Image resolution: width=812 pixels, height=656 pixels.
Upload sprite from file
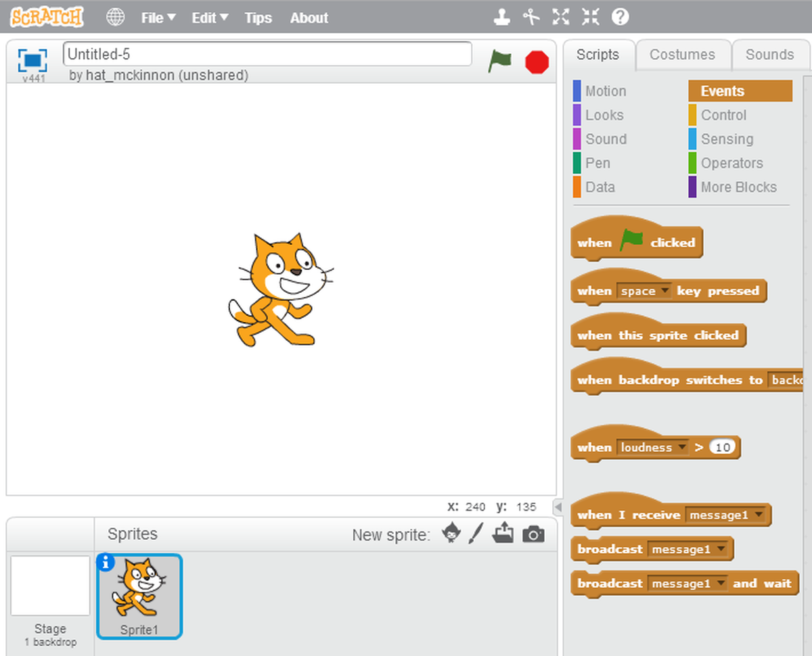[x=503, y=534]
